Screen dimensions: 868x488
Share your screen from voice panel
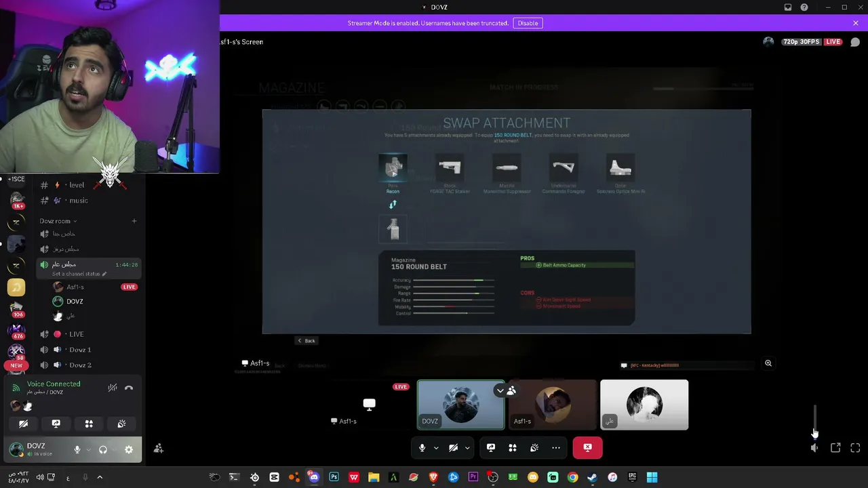[56, 424]
